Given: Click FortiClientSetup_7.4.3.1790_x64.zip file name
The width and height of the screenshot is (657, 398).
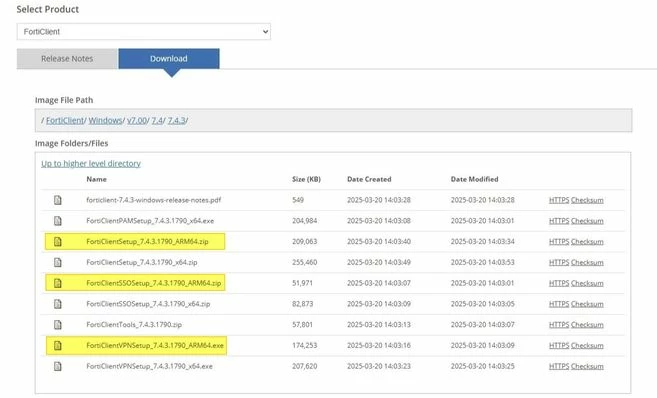Looking at the screenshot, I should point(142,263).
